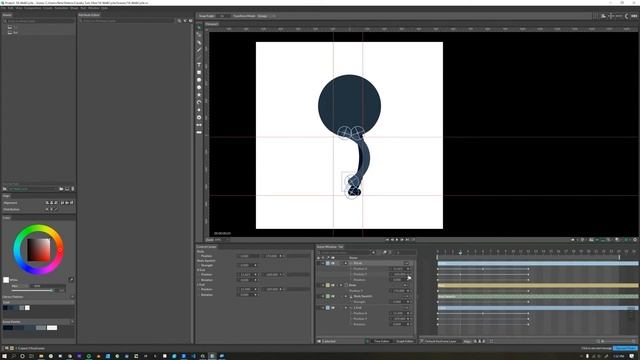Switch to the Attribute Editor tab
The height and width of the screenshot is (360, 640).
tap(89, 15)
